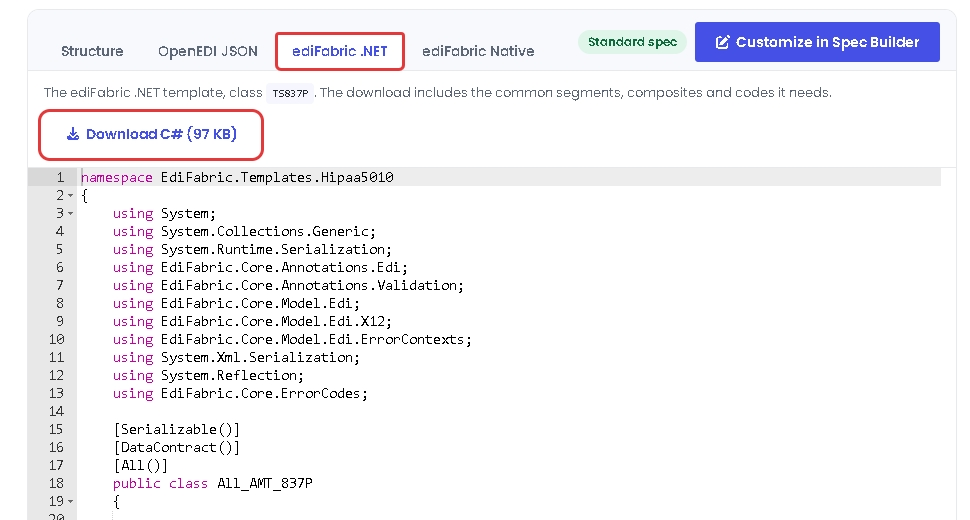Select the ediFabric .NET tab
This screenshot has height=520, width=970.
click(x=340, y=51)
